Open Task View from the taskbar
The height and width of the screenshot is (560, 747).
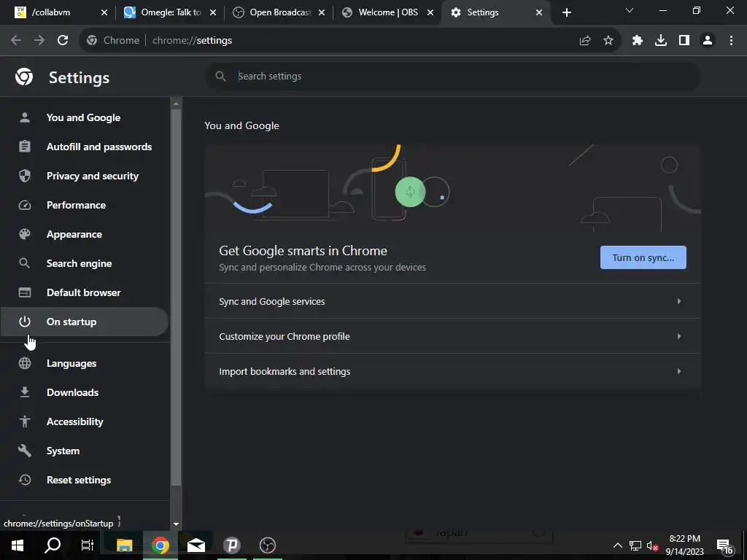88,545
